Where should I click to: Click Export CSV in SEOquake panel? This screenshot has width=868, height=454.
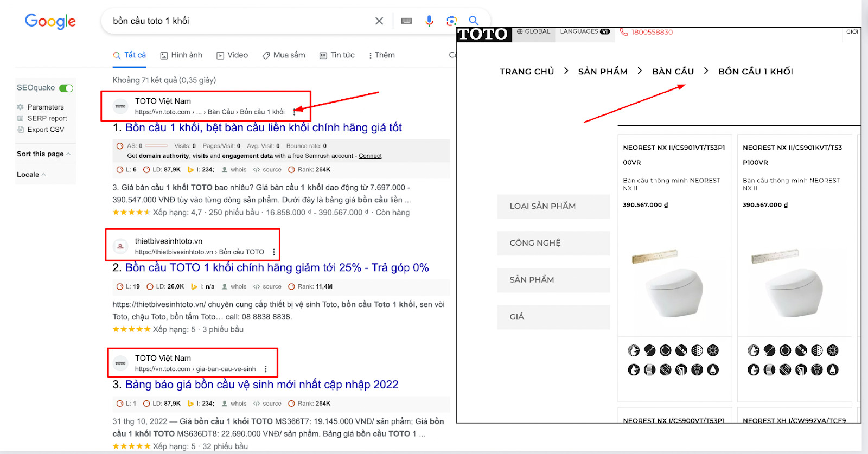point(46,130)
